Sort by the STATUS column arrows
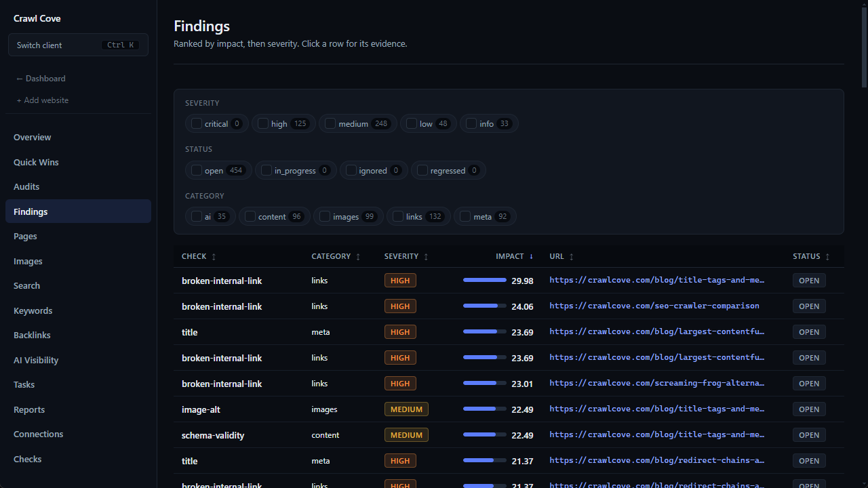The image size is (868, 488). (827, 257)
